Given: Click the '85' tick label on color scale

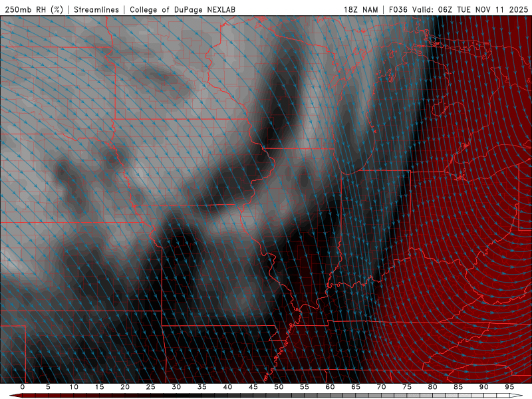Looking at the screenshot, I should pos(458,387).
